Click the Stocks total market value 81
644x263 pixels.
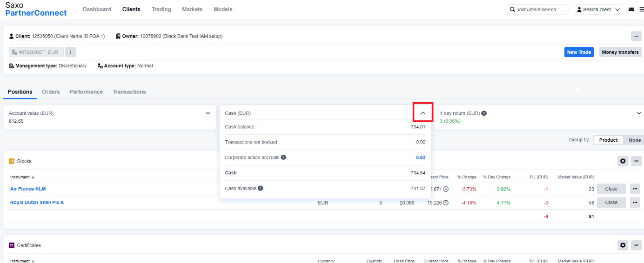(591, 216)
